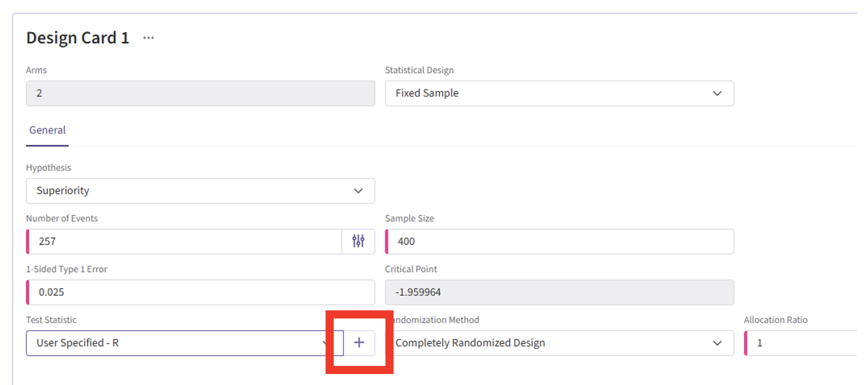Viewport: 868px width, 385px height.
Task: Open the Hypothesis Superiority dropdown
Action: [200, 191]
